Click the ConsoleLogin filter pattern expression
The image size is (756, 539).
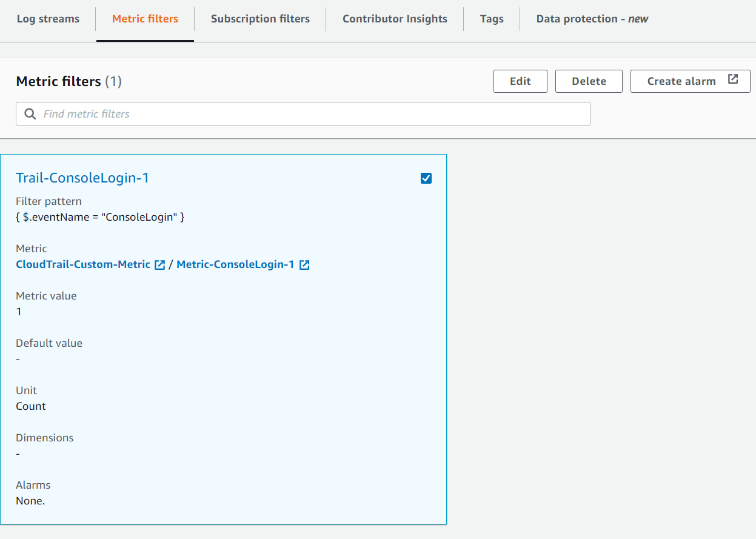point(100,217)
